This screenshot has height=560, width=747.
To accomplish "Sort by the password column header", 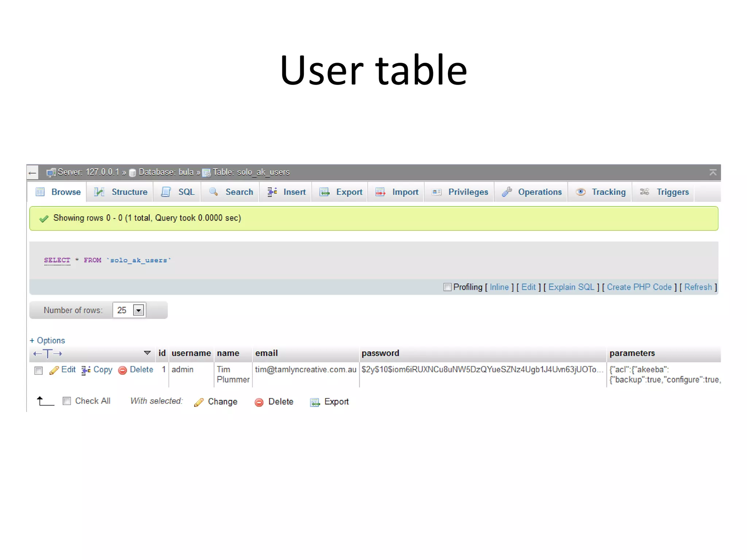I will coord(380,353).
